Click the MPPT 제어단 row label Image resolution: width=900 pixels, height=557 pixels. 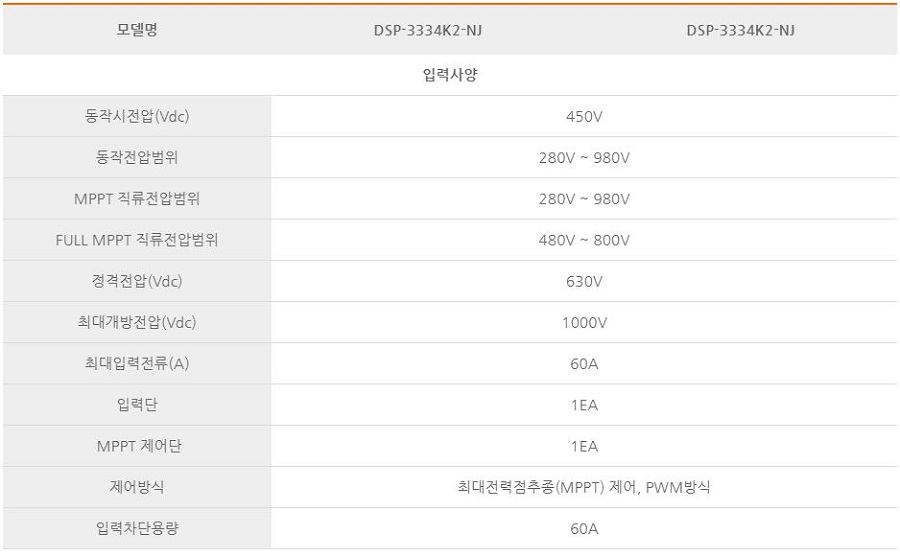pos(137,446)
